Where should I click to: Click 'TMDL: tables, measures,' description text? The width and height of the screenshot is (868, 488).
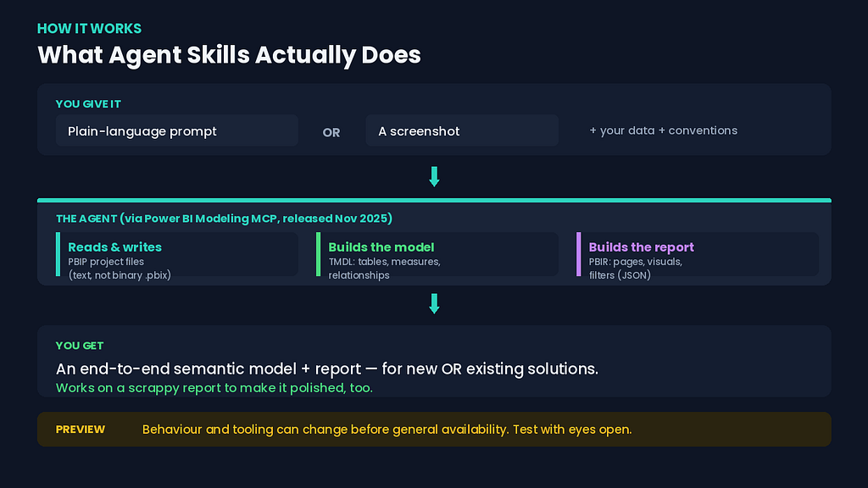[384, 262]
